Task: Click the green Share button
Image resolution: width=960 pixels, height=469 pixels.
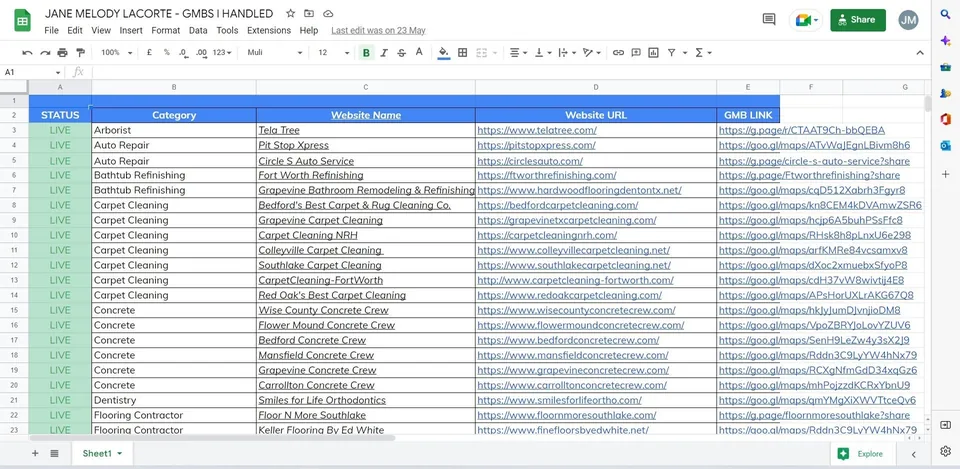Action: (858, 20)
